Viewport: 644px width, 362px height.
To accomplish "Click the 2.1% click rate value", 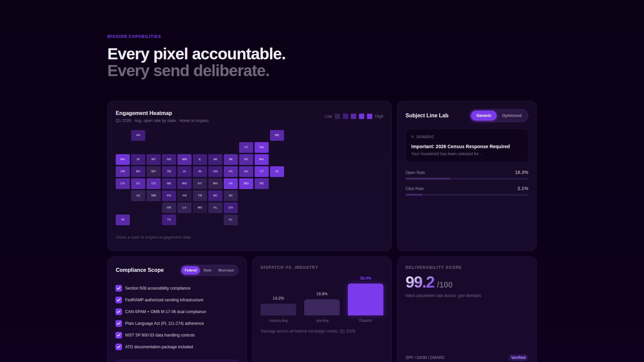I will coord(523,189).
